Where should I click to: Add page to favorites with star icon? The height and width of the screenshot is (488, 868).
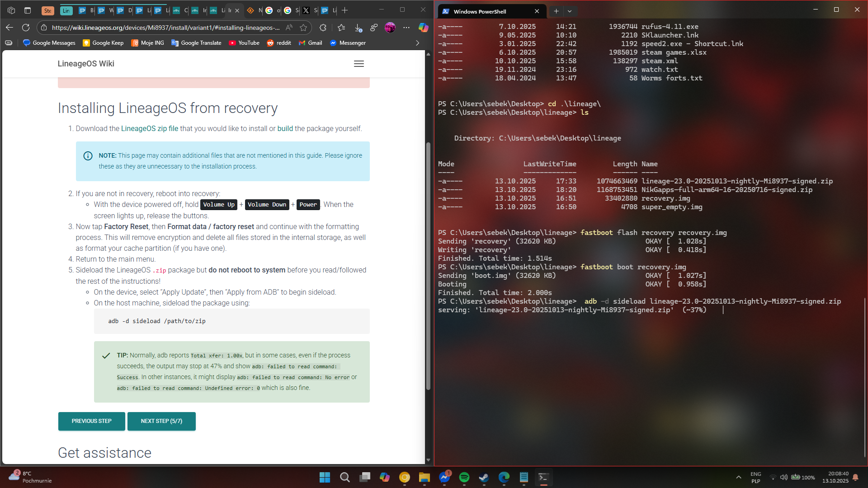pos(303,28)
